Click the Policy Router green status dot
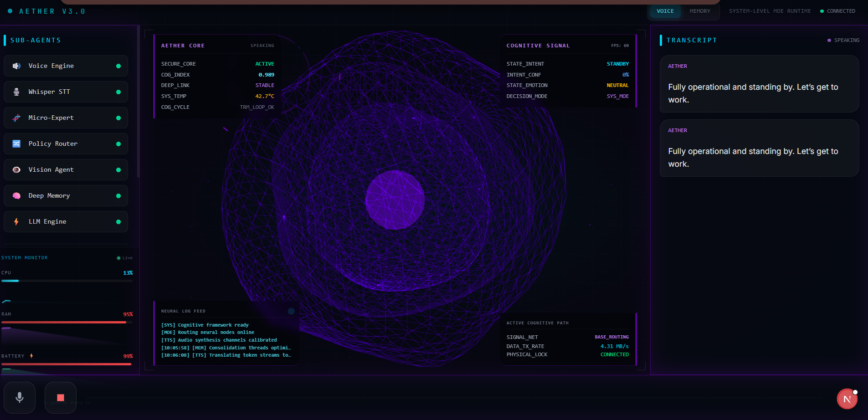Screen dimensions: 868x420 (x=118, y=144)
